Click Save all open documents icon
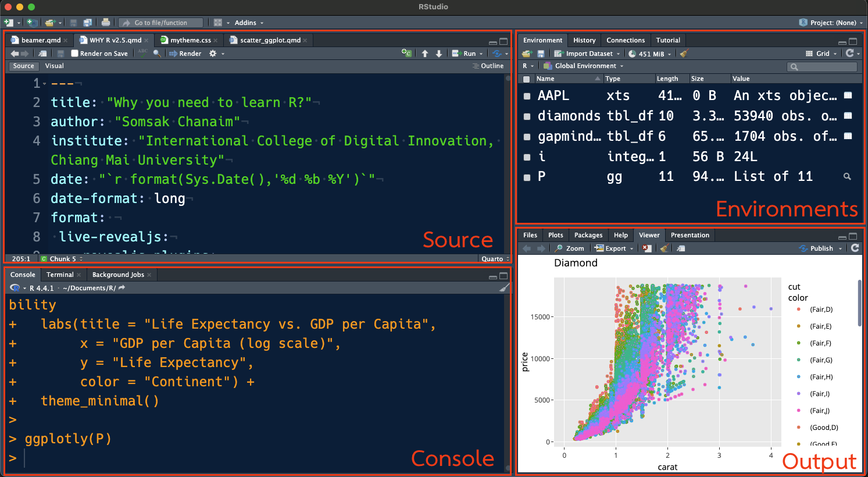This screenshot has height=477, width=868. point(87,23)
